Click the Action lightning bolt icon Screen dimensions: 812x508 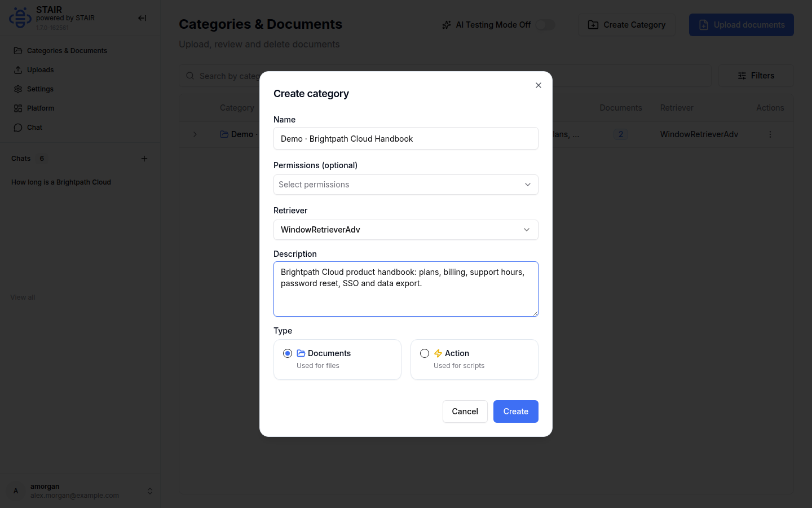click(x=438, y=353)
